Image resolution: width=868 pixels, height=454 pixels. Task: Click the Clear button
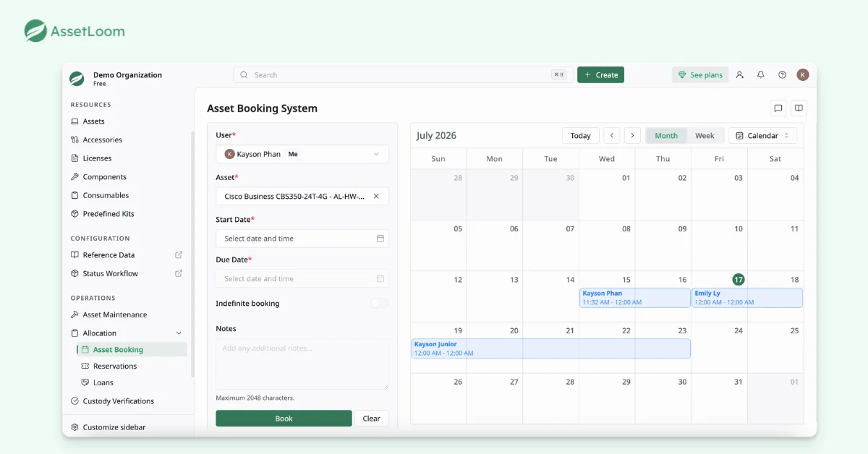pyautogui.click(x=372, y=419)
